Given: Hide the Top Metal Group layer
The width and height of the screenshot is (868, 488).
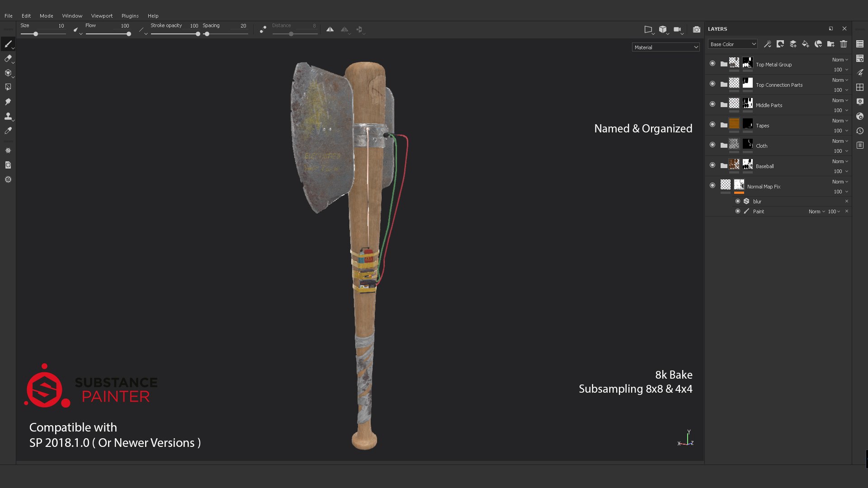Looking at the screenshot, I should [712, 64].
